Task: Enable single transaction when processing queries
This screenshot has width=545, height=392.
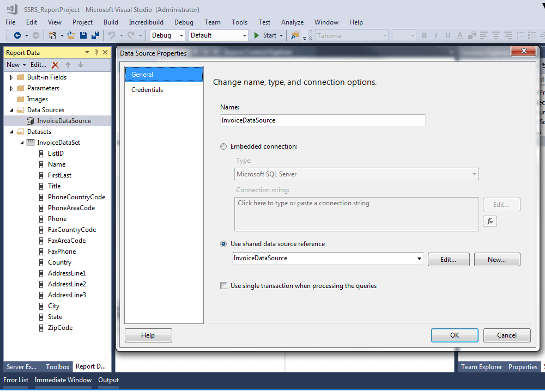Action: [223, 285]
